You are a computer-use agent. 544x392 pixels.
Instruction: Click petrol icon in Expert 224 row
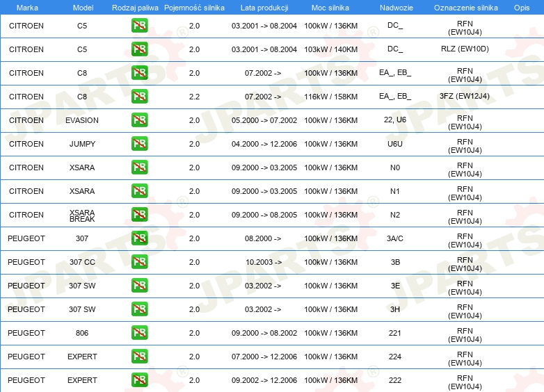139,356
